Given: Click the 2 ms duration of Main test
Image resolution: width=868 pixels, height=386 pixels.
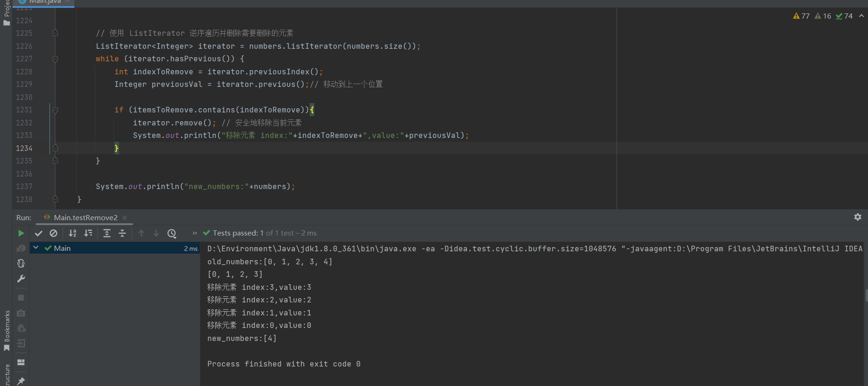Looking at the screenshot, I should click(x=191, y=249).
